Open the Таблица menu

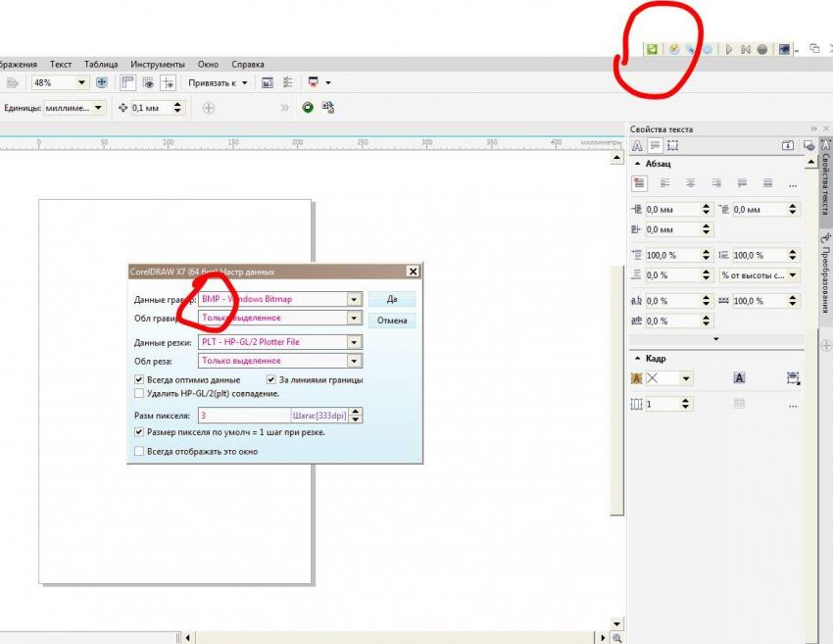click(x=101, y=64)
